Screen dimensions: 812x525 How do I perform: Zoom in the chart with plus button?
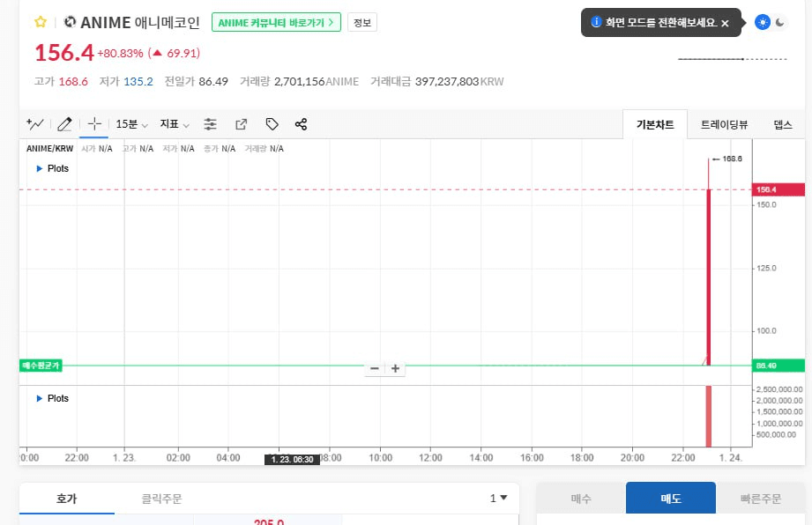pos(396,368)
